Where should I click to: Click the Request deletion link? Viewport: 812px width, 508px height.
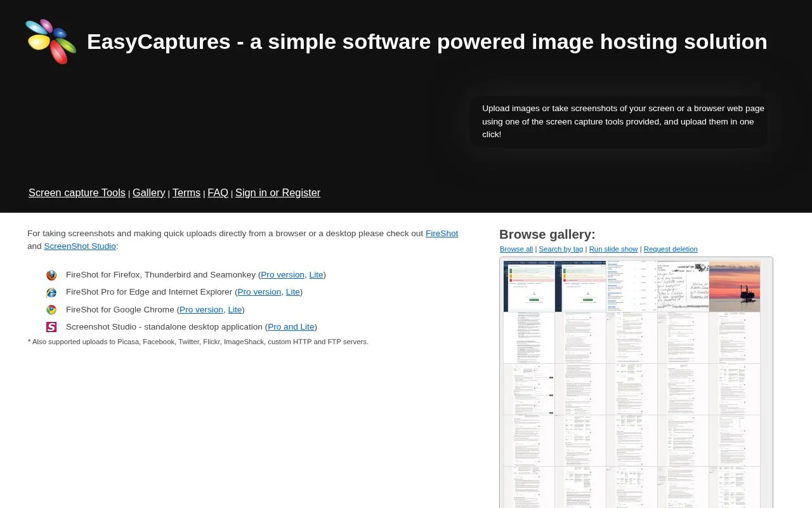671,249
